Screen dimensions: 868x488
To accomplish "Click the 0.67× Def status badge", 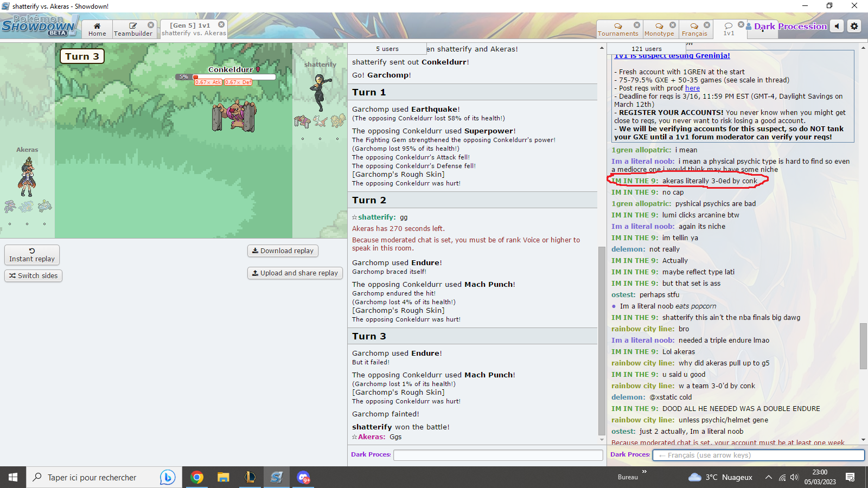I will click(x=239, y=82).
